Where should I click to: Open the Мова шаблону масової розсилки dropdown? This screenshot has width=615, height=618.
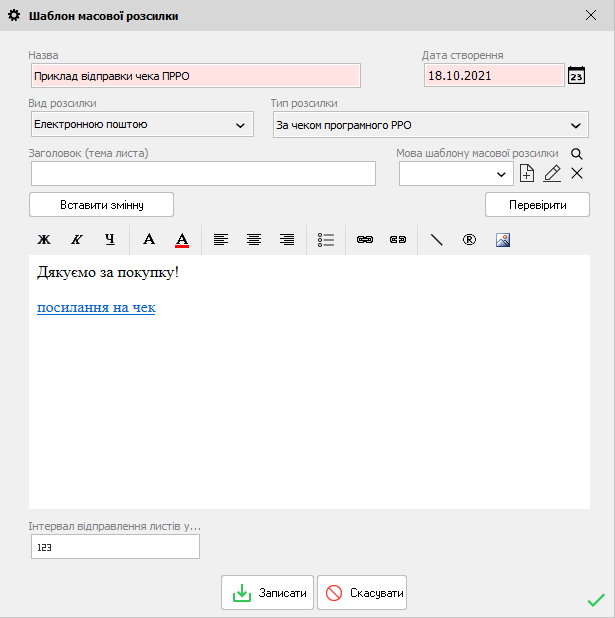(502, 174)
